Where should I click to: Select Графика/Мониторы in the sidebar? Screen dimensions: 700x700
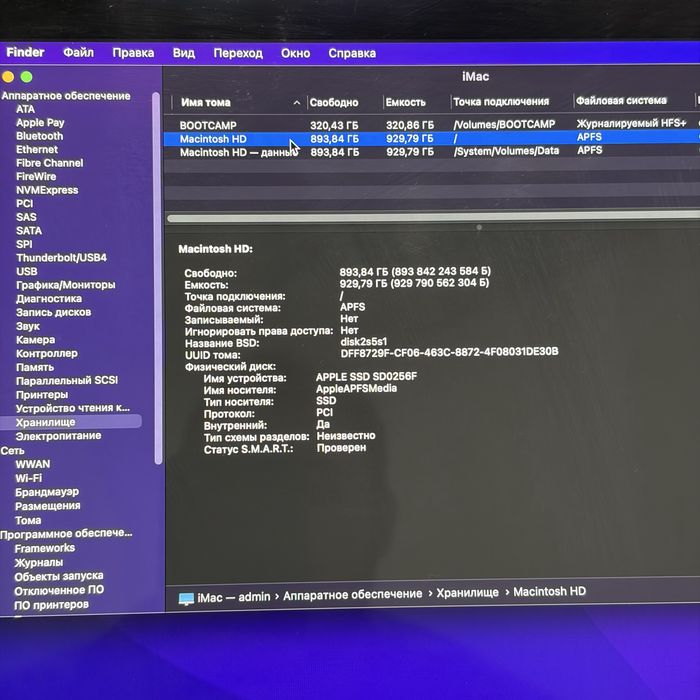click(x=66, y=285)
